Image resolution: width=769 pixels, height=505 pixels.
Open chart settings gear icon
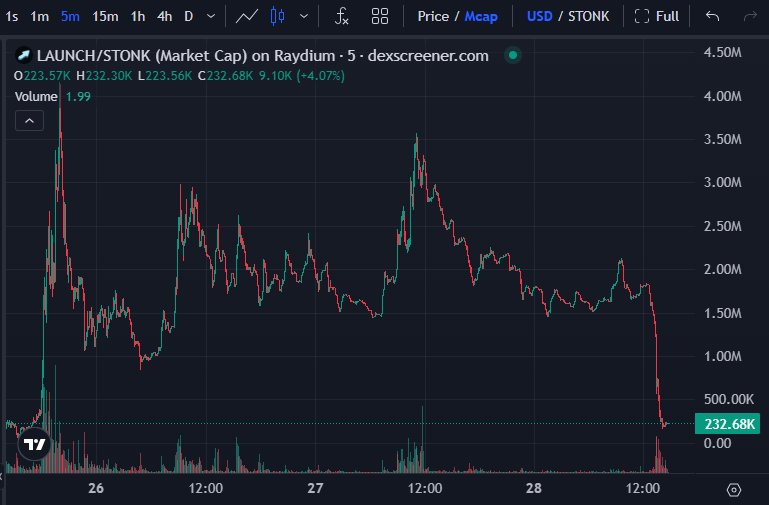coord(734,489)
